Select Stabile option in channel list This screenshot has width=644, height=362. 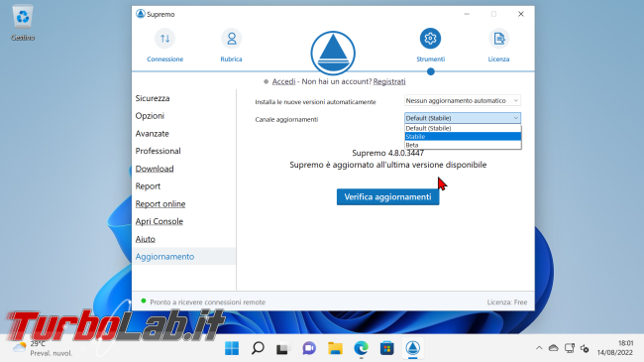point(463,137)
